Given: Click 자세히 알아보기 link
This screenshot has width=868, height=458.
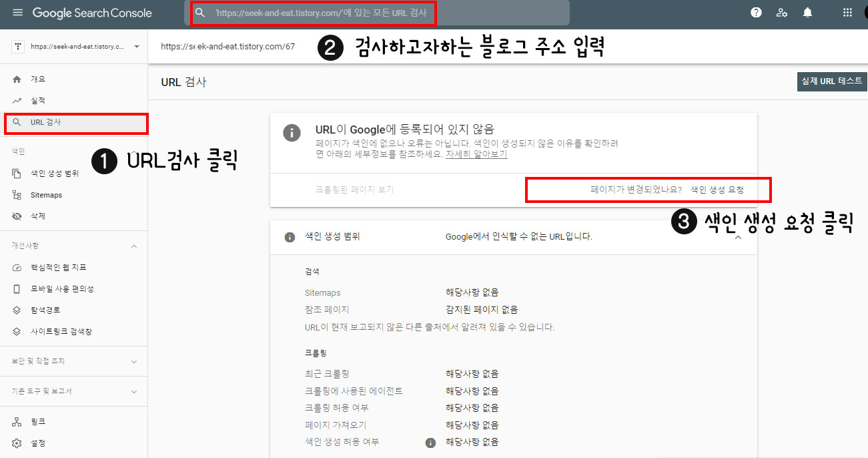Looking at the screenshot, I should [476, 154].
